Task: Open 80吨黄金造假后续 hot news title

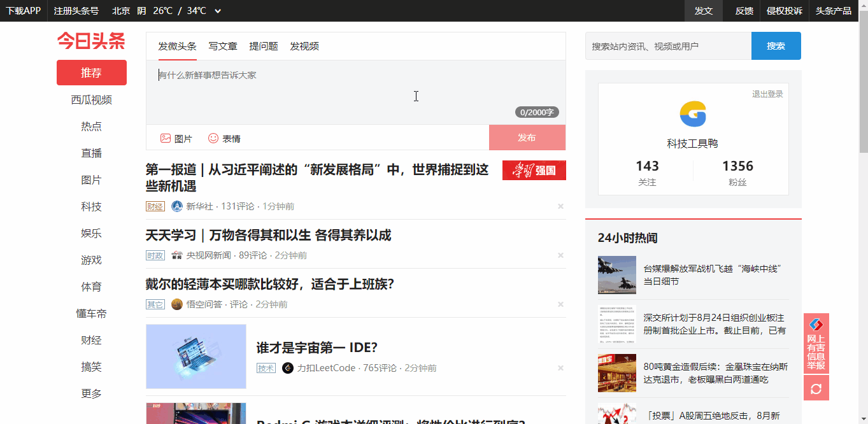Action: [716, 373]
